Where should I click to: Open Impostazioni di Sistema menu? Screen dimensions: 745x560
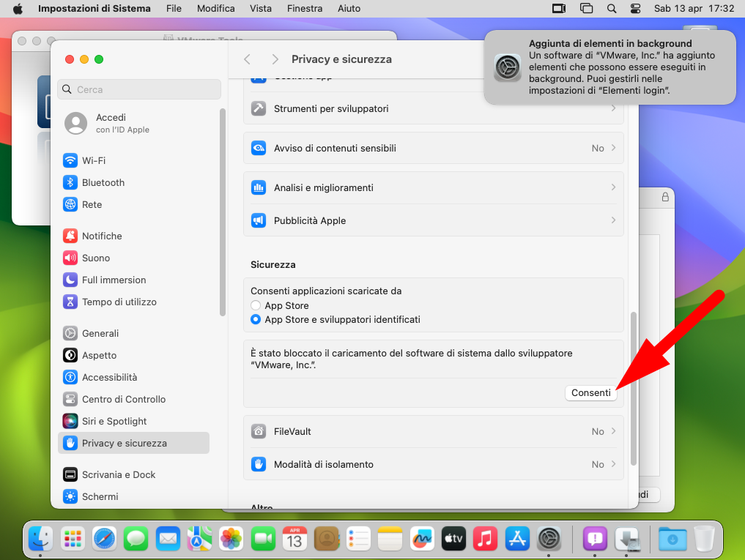tap(94, 9)
